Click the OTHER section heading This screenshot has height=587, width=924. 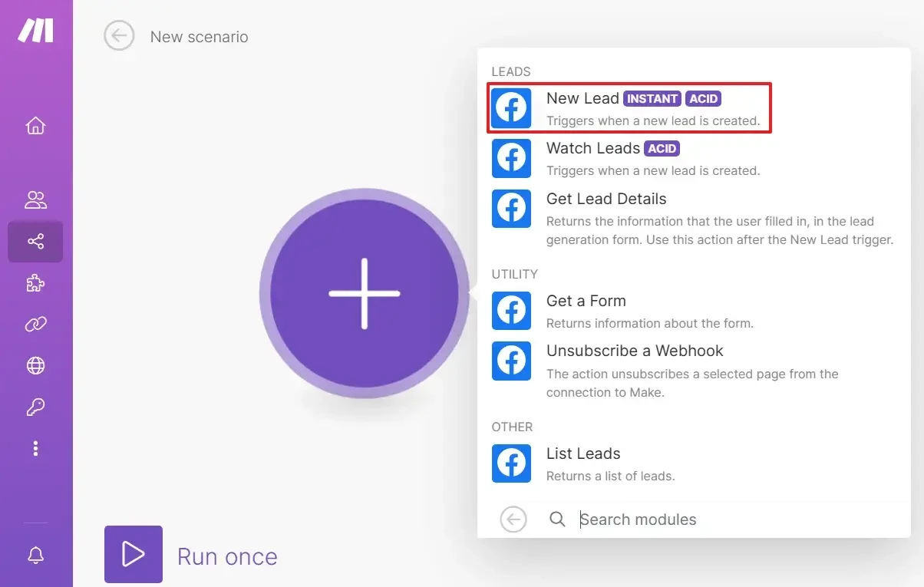click(x=512, y=427)
